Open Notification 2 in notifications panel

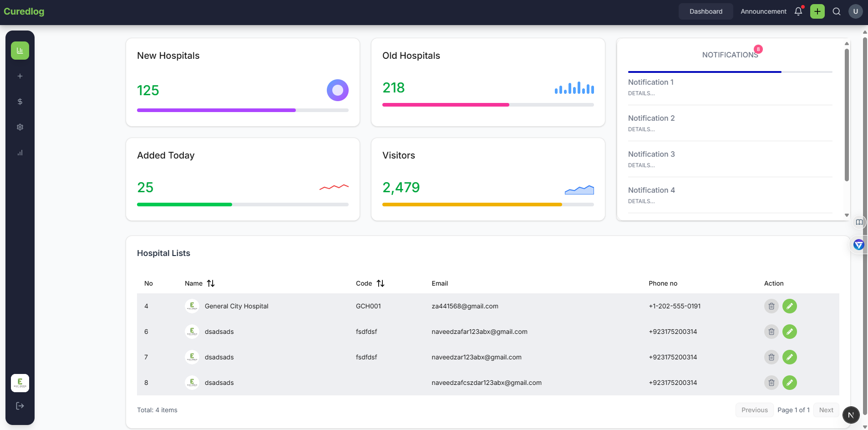click(x=651, y=118)
